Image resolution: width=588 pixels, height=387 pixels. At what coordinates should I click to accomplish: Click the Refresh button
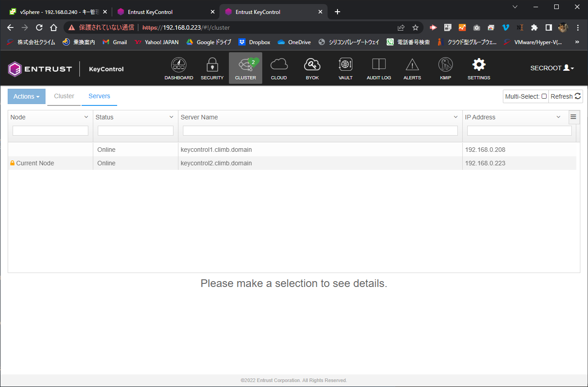pyautogui.click(x=565, y=96)
